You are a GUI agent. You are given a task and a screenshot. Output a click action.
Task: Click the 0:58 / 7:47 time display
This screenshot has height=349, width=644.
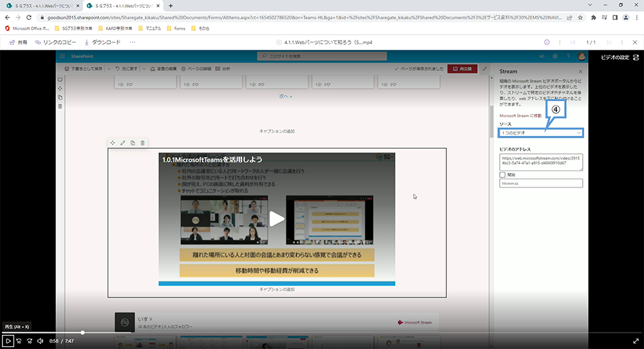tap(62, 341)
